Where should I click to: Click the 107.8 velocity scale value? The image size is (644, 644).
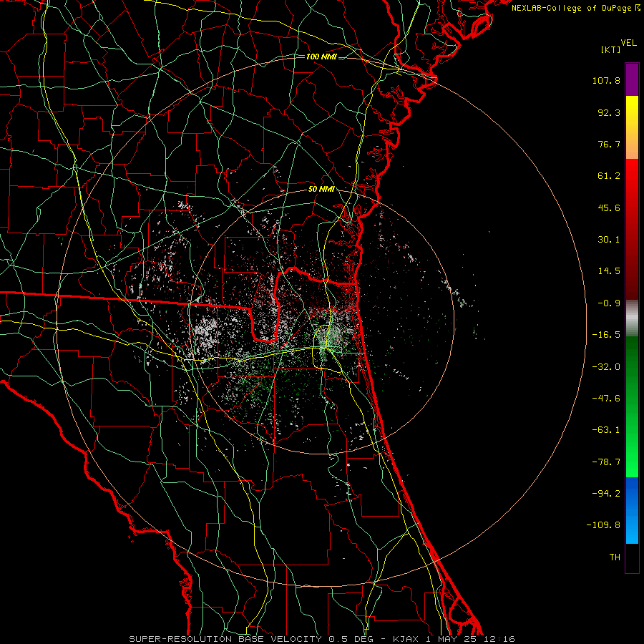606,80
